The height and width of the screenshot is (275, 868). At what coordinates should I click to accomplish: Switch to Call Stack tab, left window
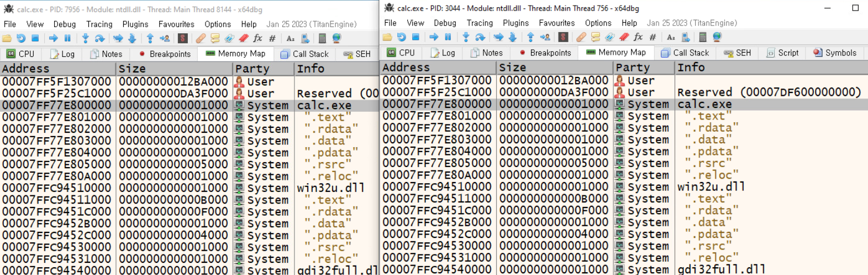click(x=304, y=54)
